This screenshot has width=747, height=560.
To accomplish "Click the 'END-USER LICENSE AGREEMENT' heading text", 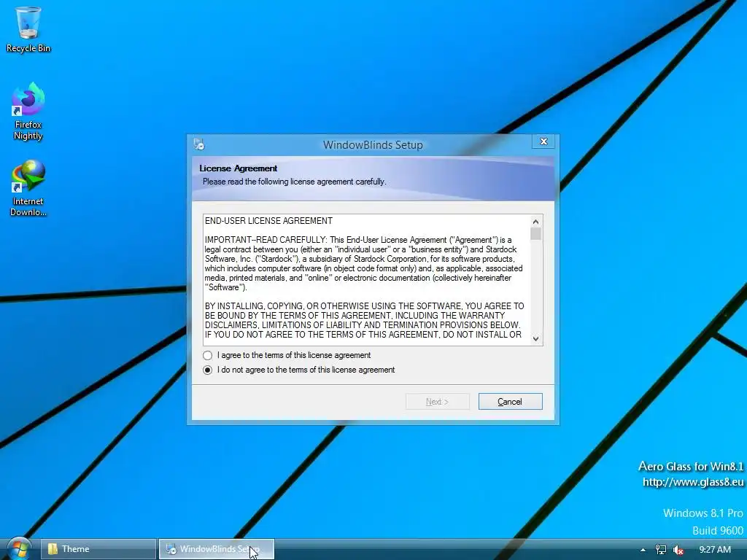I will tap(268, 221).
